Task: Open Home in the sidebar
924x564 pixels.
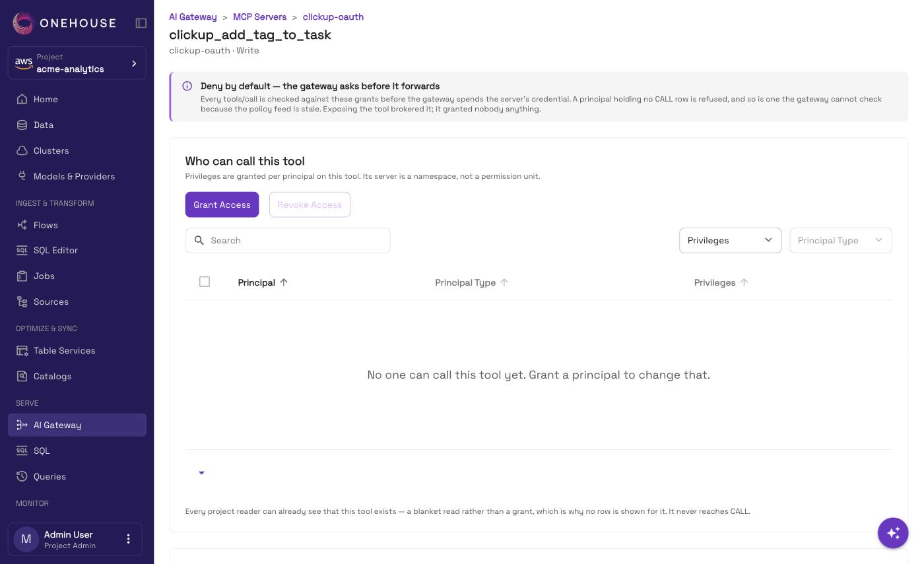Action: (77, 99)
